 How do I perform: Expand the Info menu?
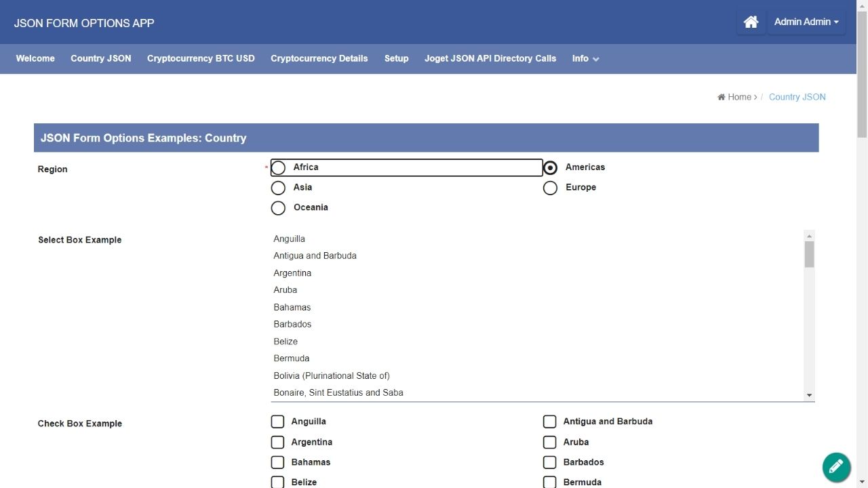(x=585, y=58)
